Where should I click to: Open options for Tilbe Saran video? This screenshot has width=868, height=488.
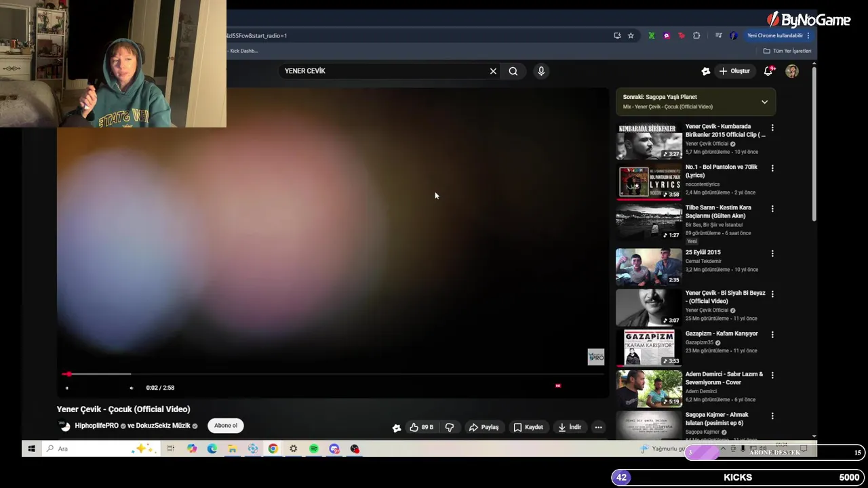pyautogui.click(x=772, y=209)
